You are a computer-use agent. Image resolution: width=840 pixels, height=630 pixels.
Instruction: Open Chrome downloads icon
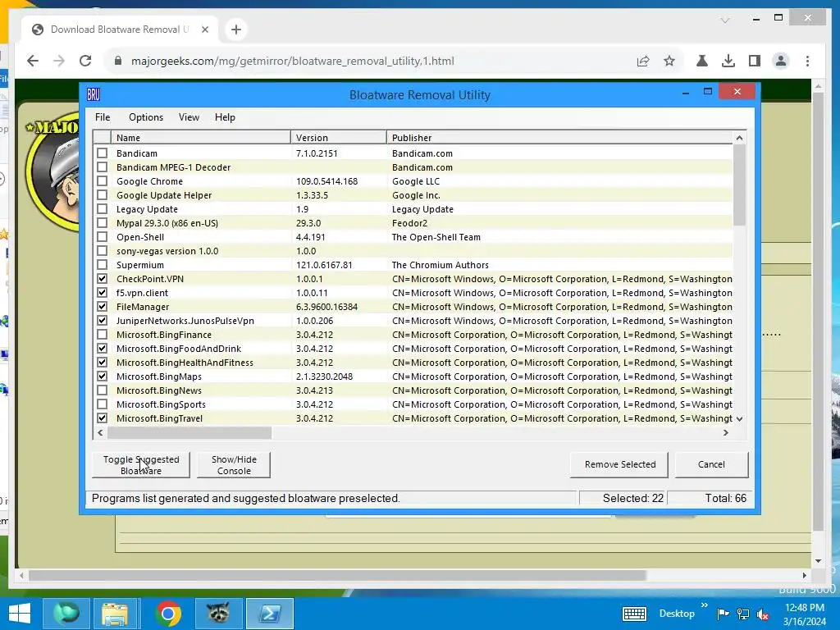click(x=728, y=61)
